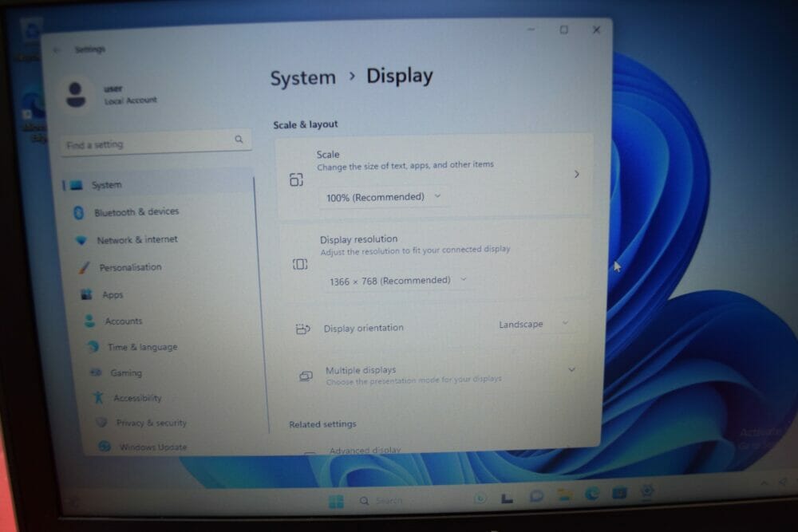The image size is (798, 532).
Task: Click the Display page title
Action: coord(400,76)
